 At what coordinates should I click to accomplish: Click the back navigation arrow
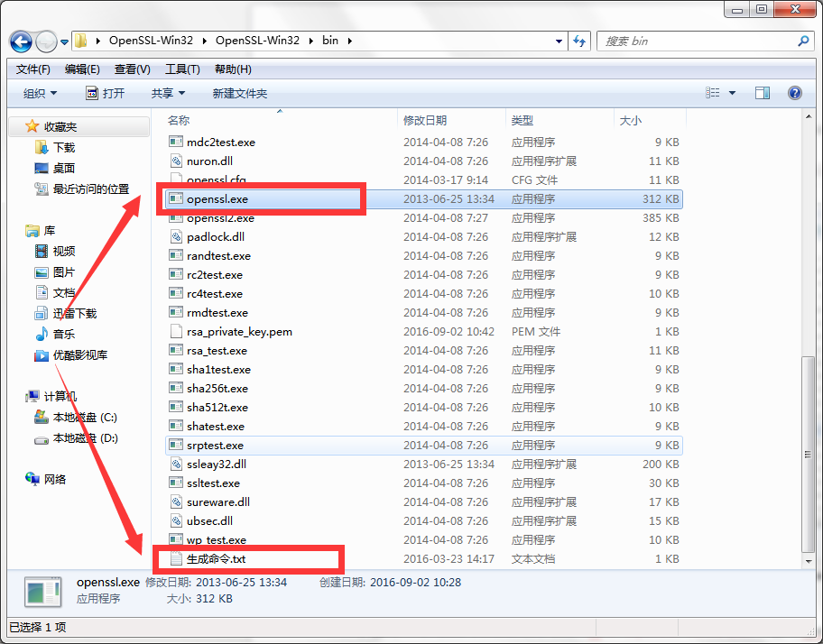[x=23, y=41]
